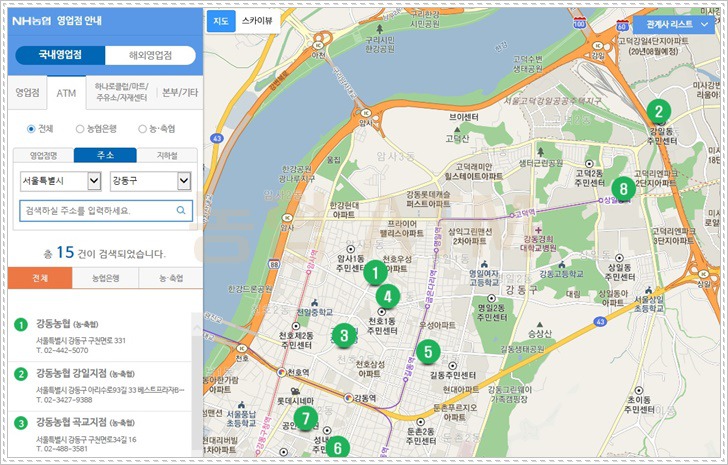
Task: Click the 강일동 주민센터 map label
Action: [x=663, y=136]
